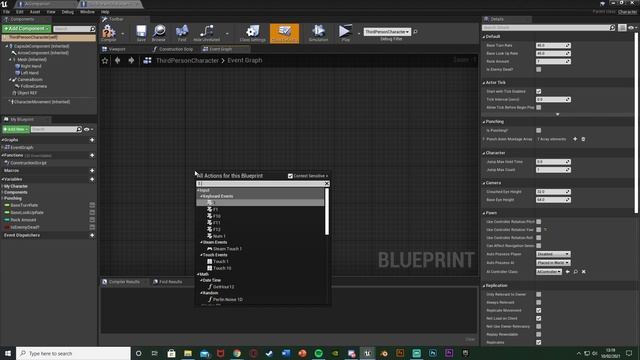Toggle Start with Tick Enabled checkbox
Image resolution: width=640 pixels, height=360 pixels.
(539, 91)
